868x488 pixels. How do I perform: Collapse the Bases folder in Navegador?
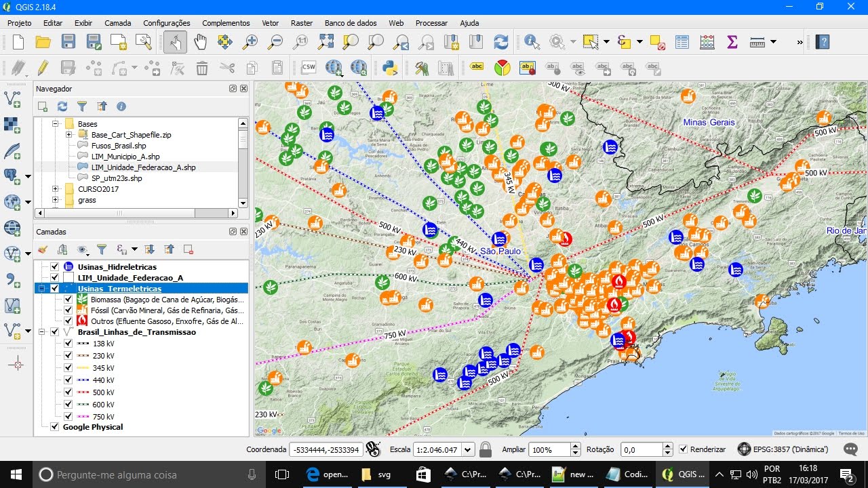56,124
